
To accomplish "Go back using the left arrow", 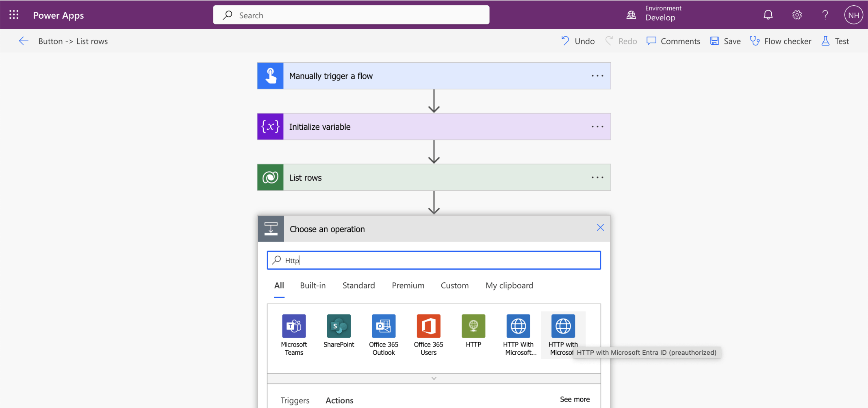I will (x=24, y=41).
